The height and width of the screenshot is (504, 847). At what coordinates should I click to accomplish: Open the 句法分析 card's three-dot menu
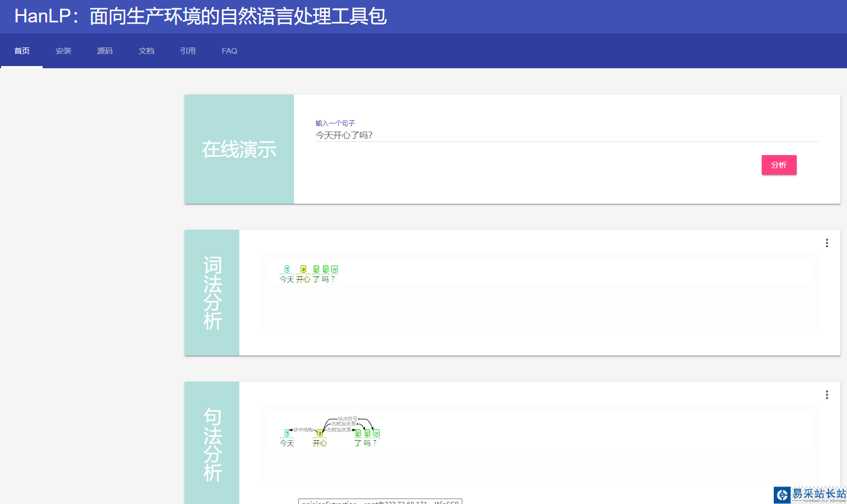[x=827, y=395]
